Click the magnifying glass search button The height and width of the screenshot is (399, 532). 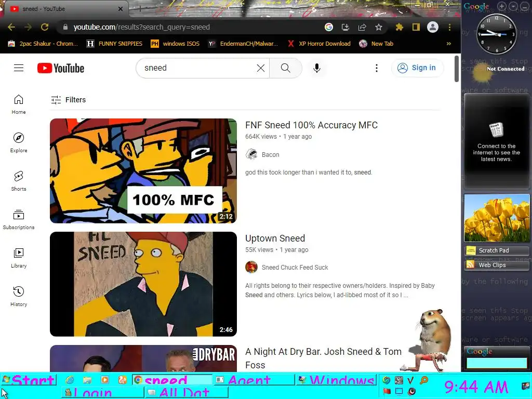286,68
